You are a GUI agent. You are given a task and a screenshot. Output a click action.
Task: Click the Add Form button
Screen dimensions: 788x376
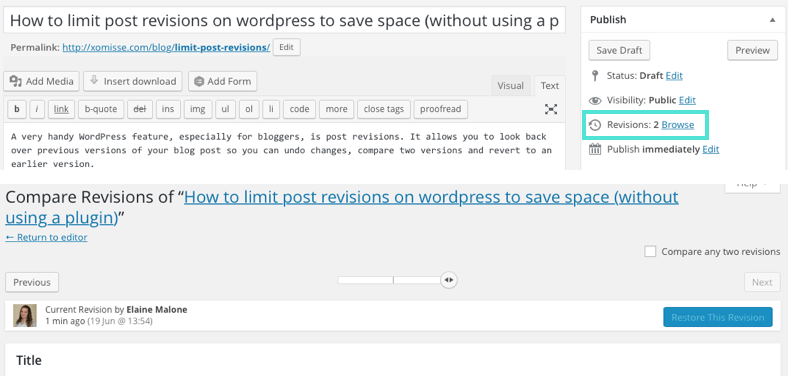(223, 81)
